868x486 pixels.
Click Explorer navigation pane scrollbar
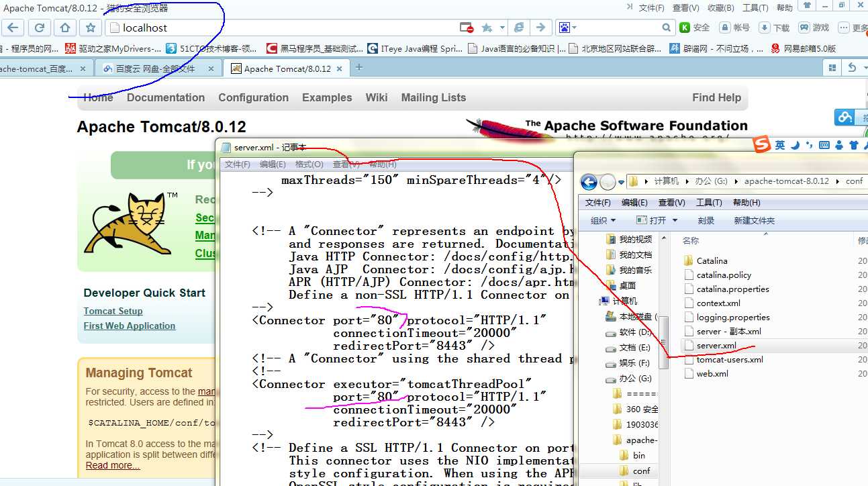click(x=664, y=341)
